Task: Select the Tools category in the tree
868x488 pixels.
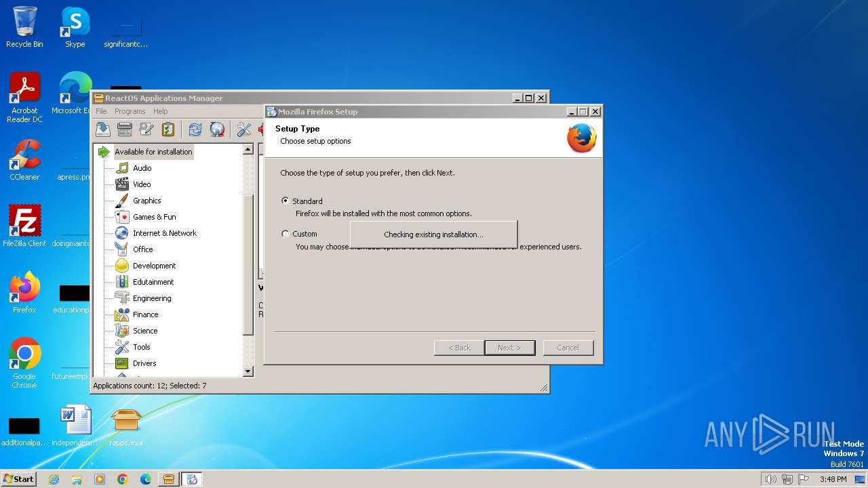Action: (141, 347)
